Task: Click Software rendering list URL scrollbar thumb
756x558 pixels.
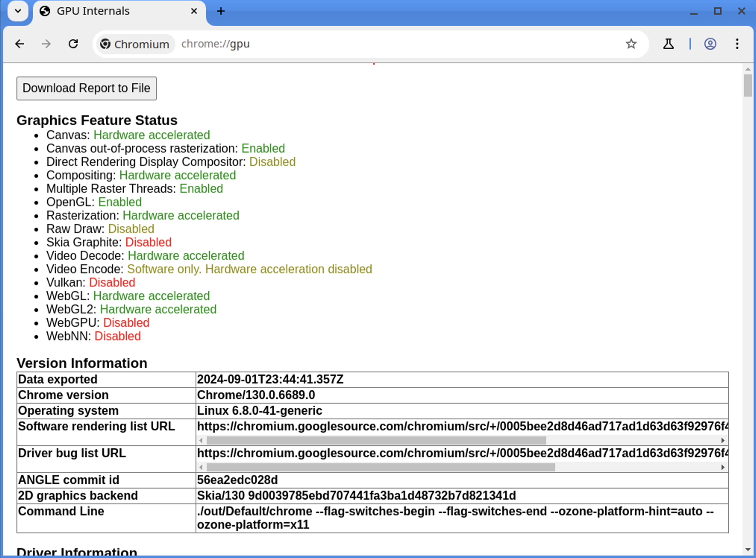Action: click(x=376, y=441)
